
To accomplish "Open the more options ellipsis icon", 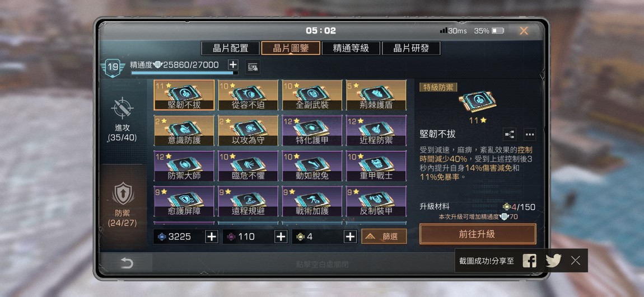I will tap(530, 134).
